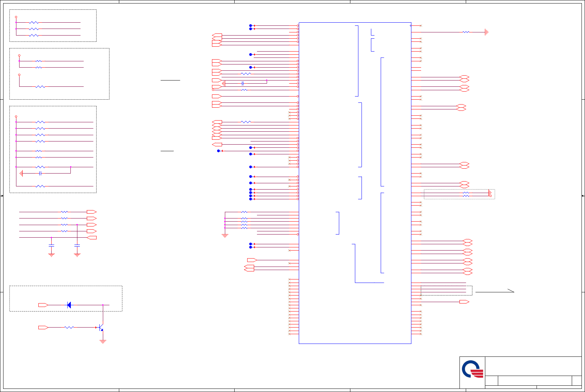Viewport: 585px width, 392px height.
Task: Select the resistor on the long top-right net to ground
Action: (x=466, y=32)
